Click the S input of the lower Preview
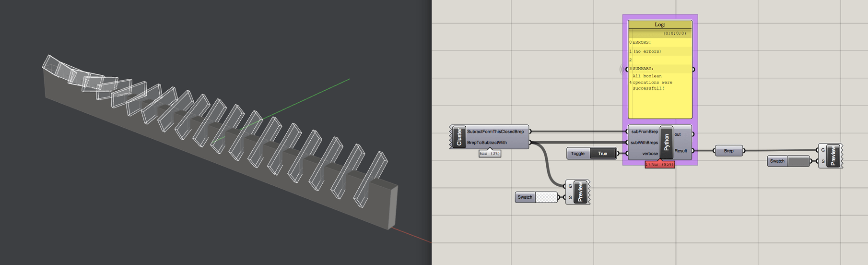This screenshot has height=265, width=868. (x=570, y=197)
